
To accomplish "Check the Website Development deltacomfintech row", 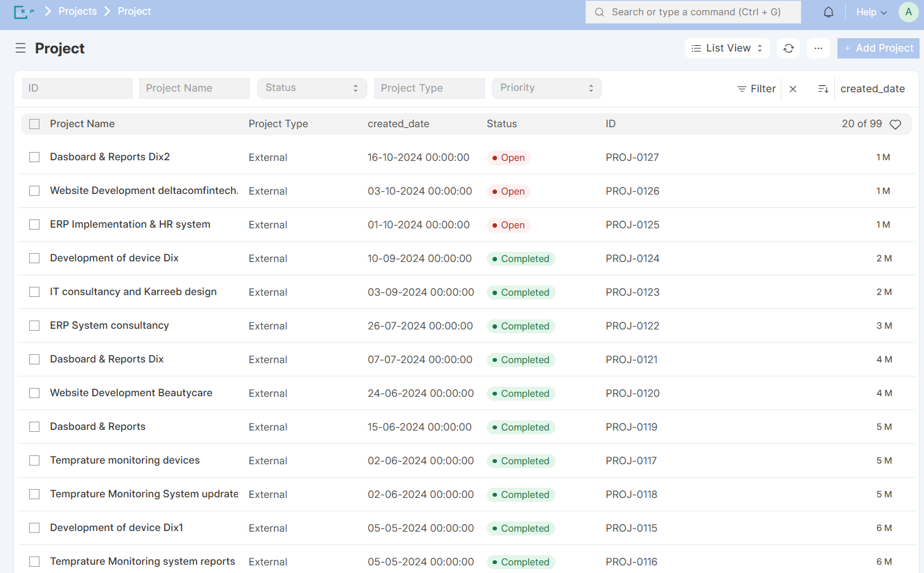I will 34,191.
